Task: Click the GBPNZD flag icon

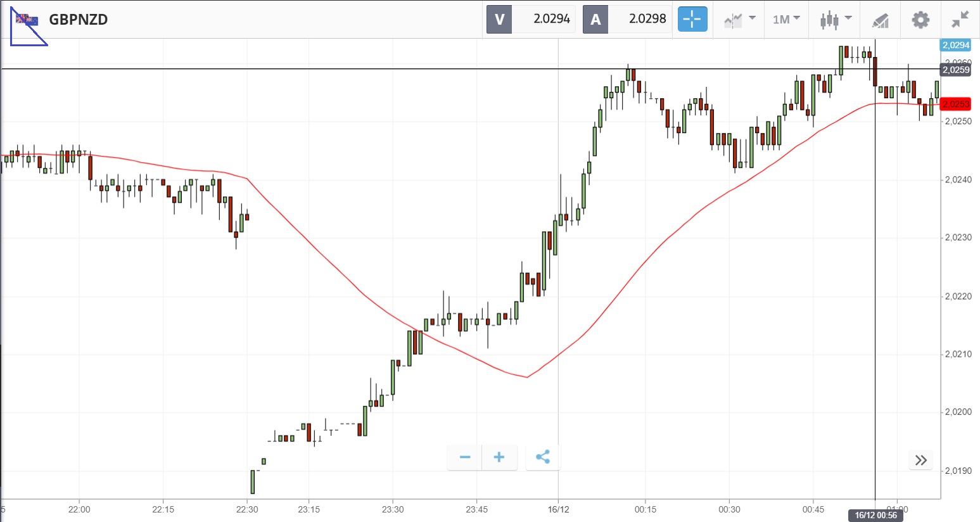Action: 27,20
